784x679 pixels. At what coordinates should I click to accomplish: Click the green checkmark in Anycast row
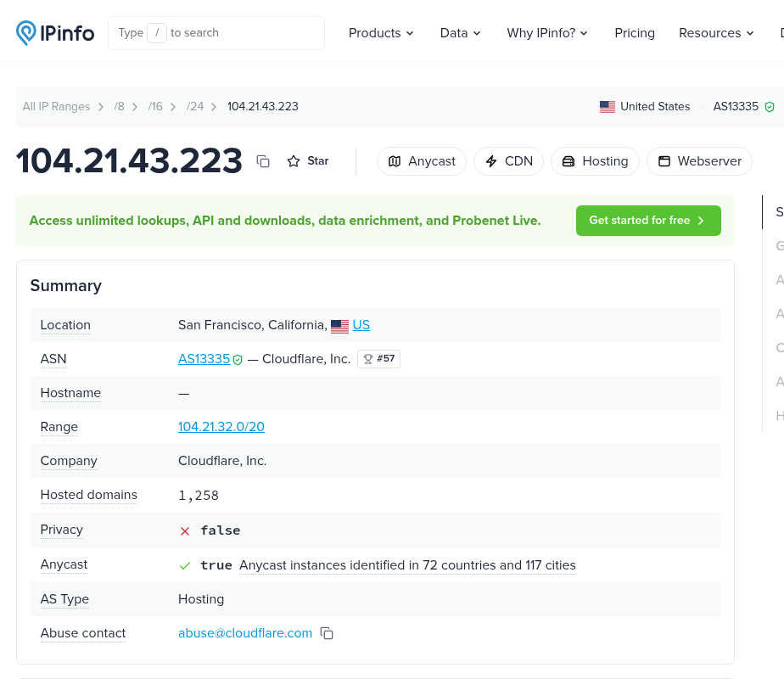185,565
